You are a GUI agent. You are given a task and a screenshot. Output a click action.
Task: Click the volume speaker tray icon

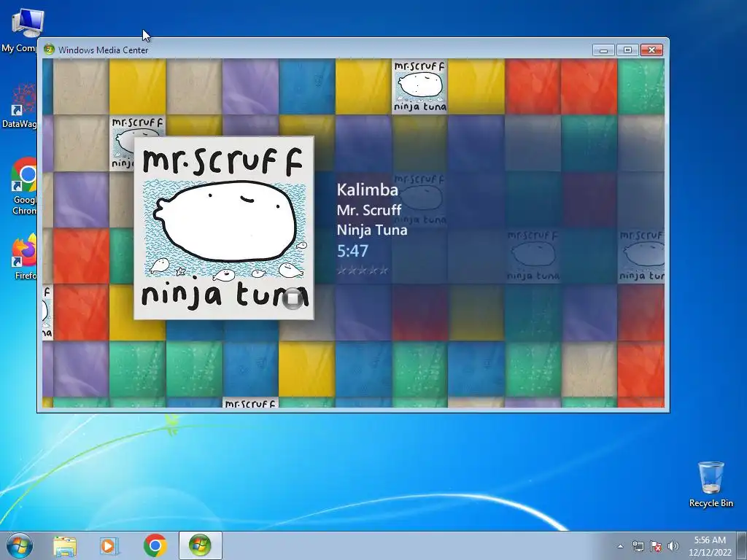pyautogui.click(x=673, y=546)
